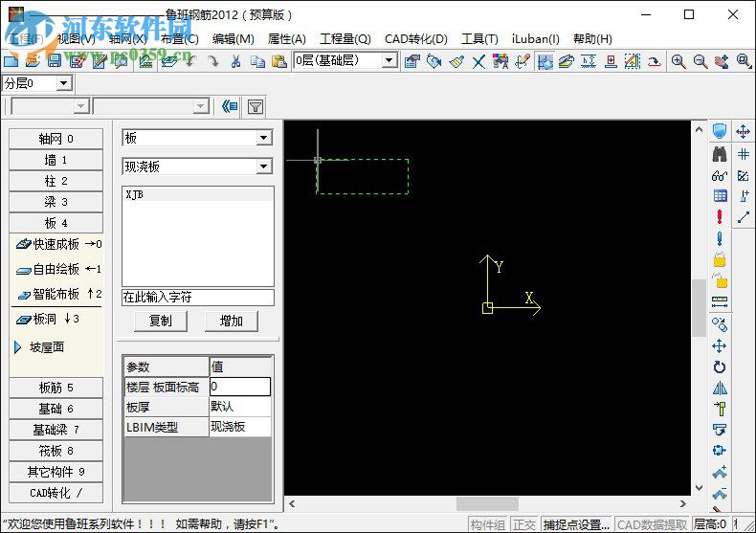Open the 分层0 sublayer dropdown
This screenshot has height=533, width=756.
click(63, 83)
